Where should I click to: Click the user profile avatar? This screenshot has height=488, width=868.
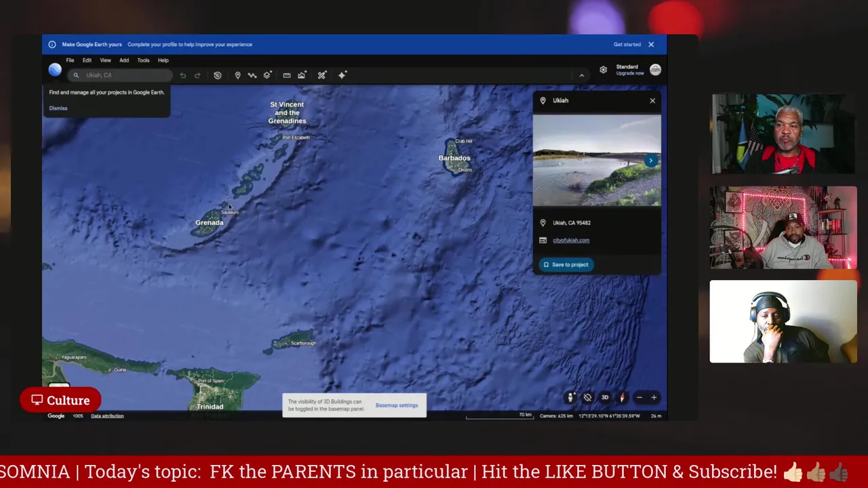coord(655,70)
